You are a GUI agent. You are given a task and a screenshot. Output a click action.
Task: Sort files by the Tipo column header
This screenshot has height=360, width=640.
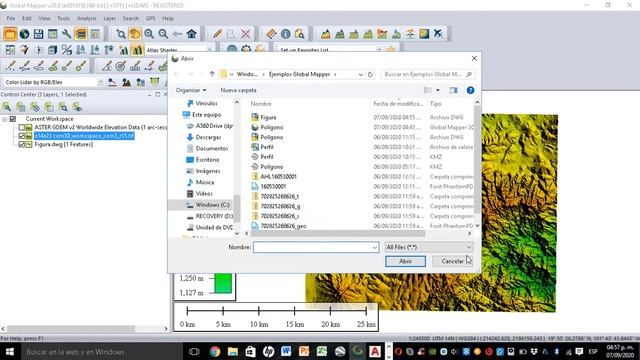tap(436, 104)
